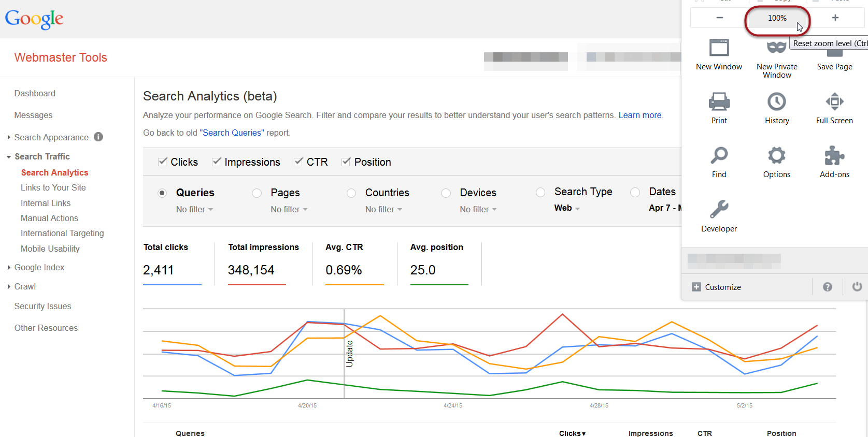Select the Pages radio button

coord(257,193)
